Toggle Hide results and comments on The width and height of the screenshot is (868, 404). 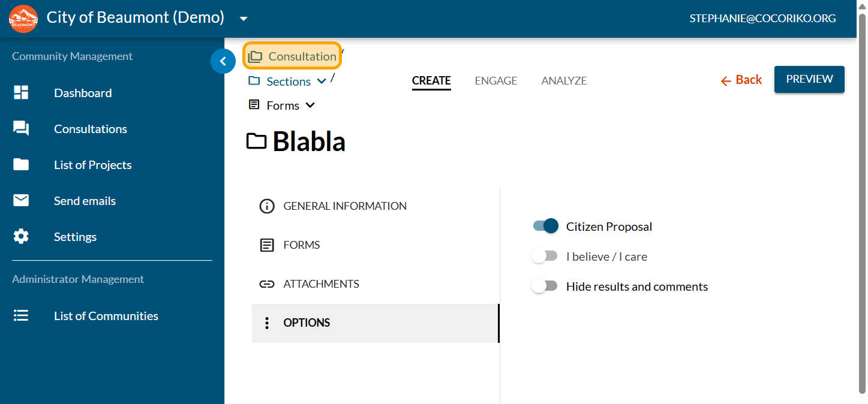(x=545, y=287)
